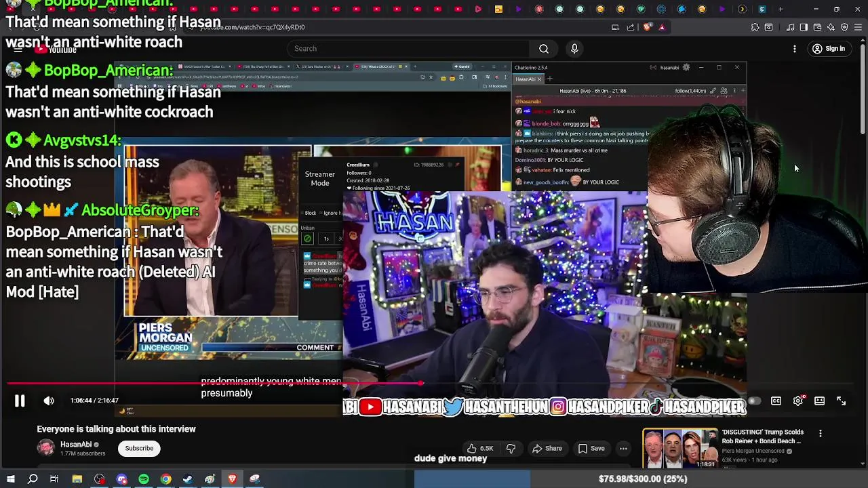Open the Brave Wallet icon
868x488 pixels.
[817, 27]
